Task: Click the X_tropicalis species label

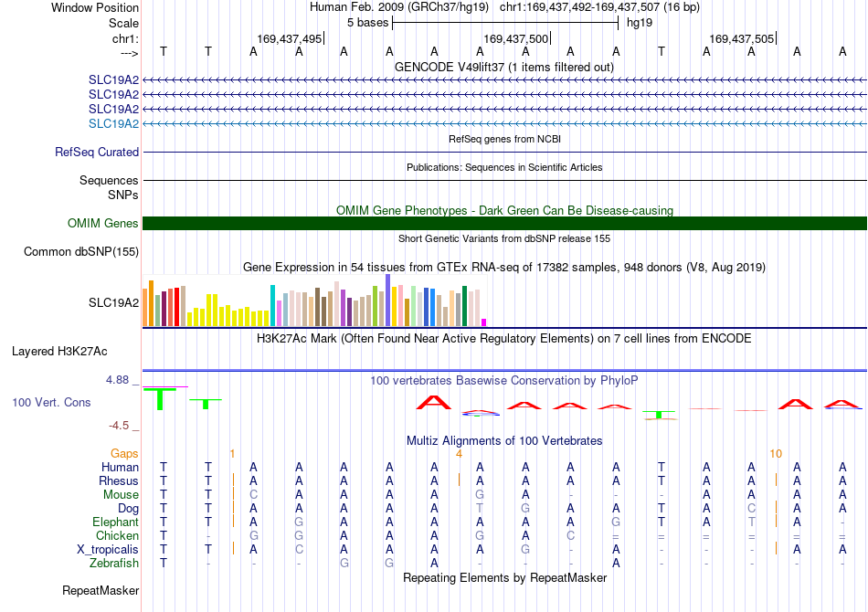Action: (108, 550)
